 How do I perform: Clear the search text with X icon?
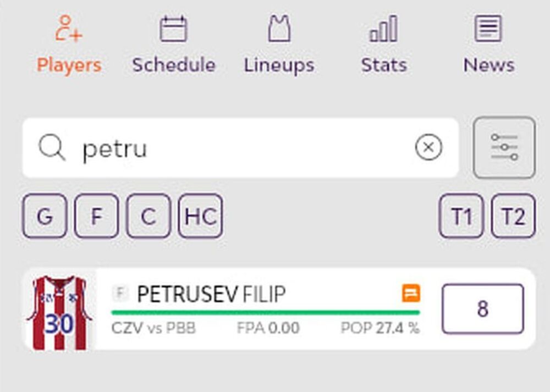(428, 148)
